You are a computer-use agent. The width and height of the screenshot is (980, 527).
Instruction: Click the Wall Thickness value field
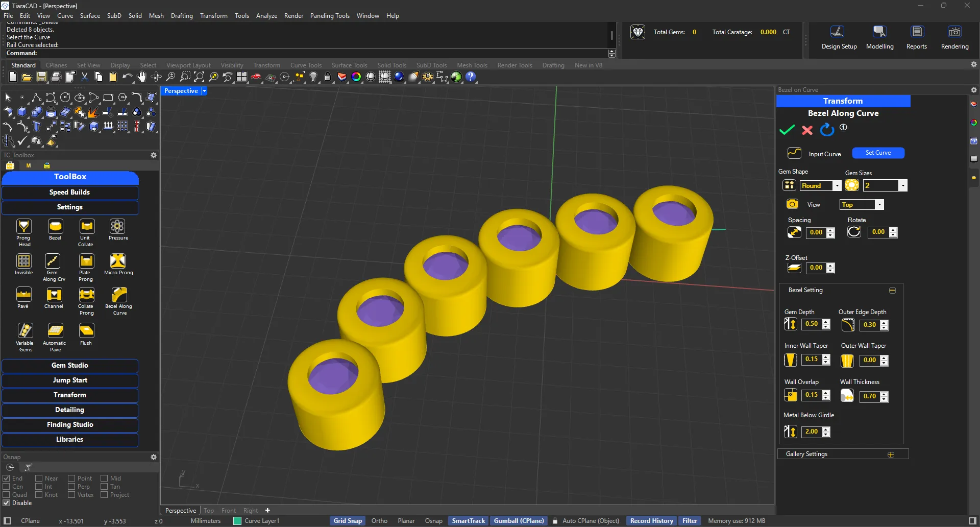[869, 396]
